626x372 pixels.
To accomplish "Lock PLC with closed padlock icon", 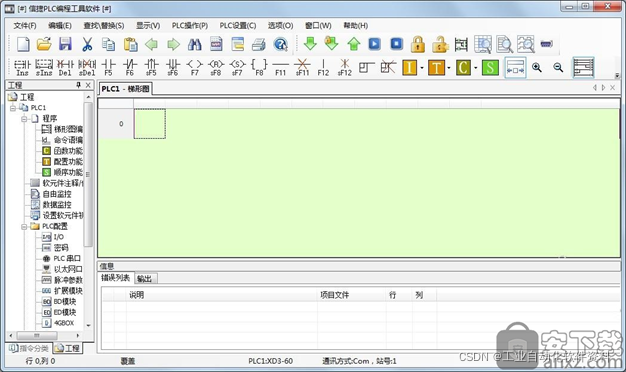I will [418, 44].
